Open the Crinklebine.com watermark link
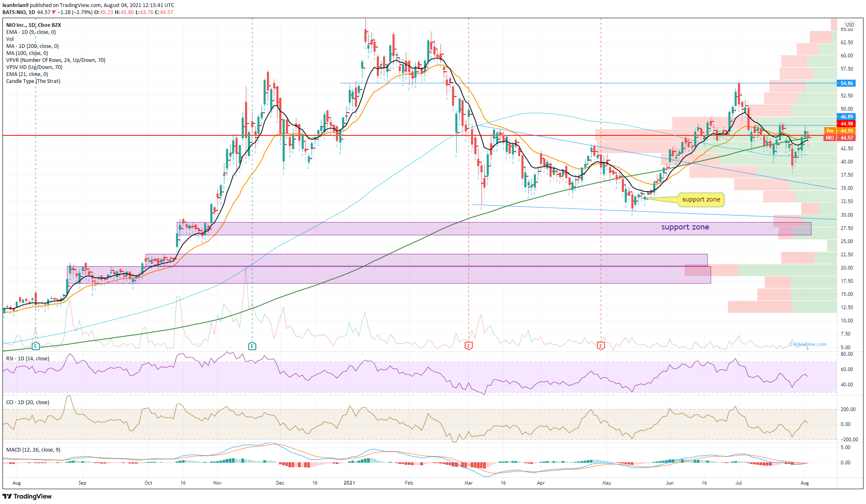The image size is (866, 504). [808, 344]
